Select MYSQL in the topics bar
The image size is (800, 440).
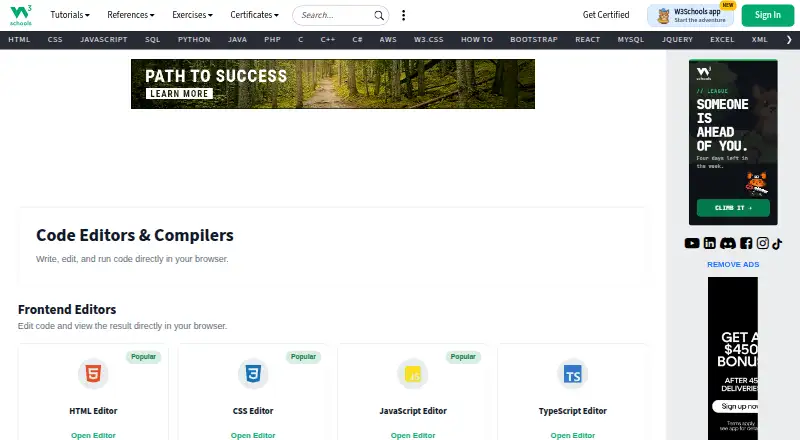click(x=631, y=40)
